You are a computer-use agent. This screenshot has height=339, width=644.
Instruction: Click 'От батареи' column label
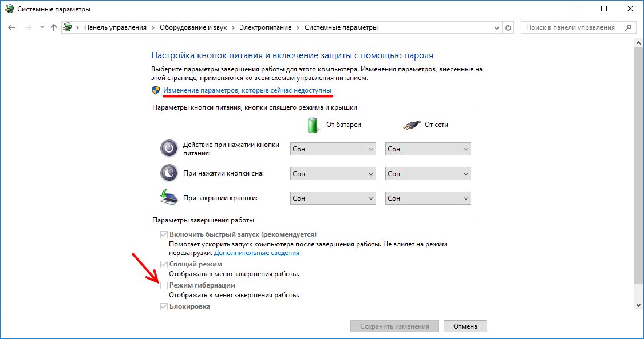pos(344,125)
